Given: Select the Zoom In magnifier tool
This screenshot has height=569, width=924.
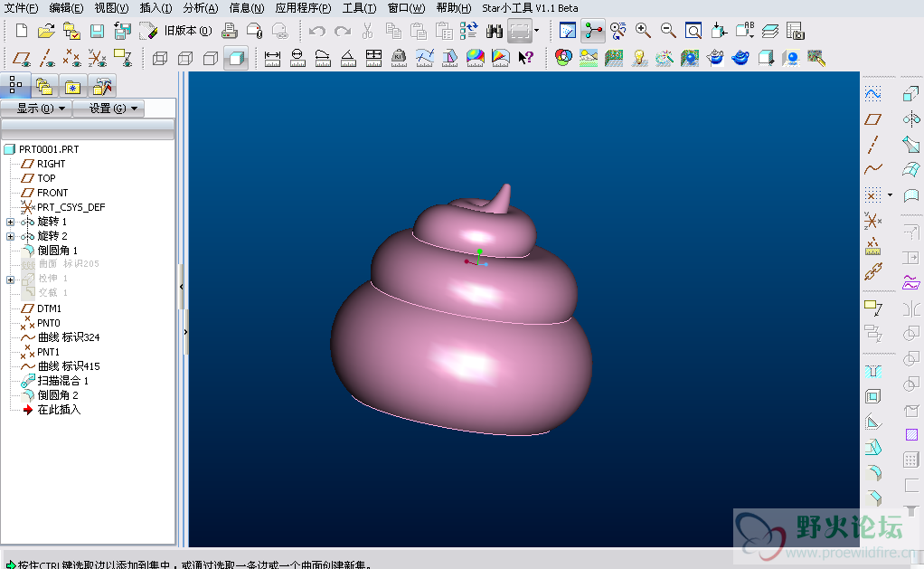Looking at the screenshot, I should pyautogui.click(x=643, y=31).
